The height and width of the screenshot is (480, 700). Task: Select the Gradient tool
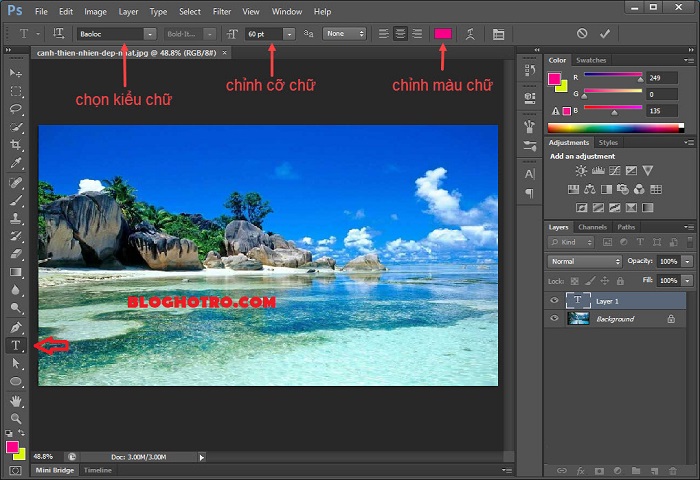coord(16,272)
